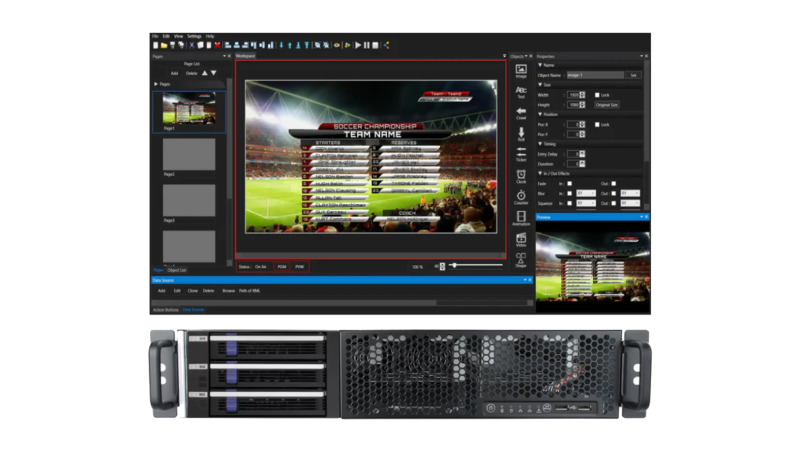Viewport: 800px width, 450px height.
Task: Select the Image object tool
Action: [x=521, y=70]
